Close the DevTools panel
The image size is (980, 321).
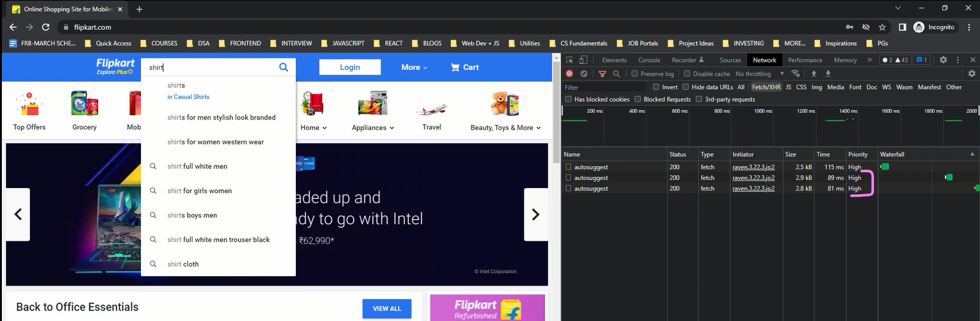pos(971,60)
